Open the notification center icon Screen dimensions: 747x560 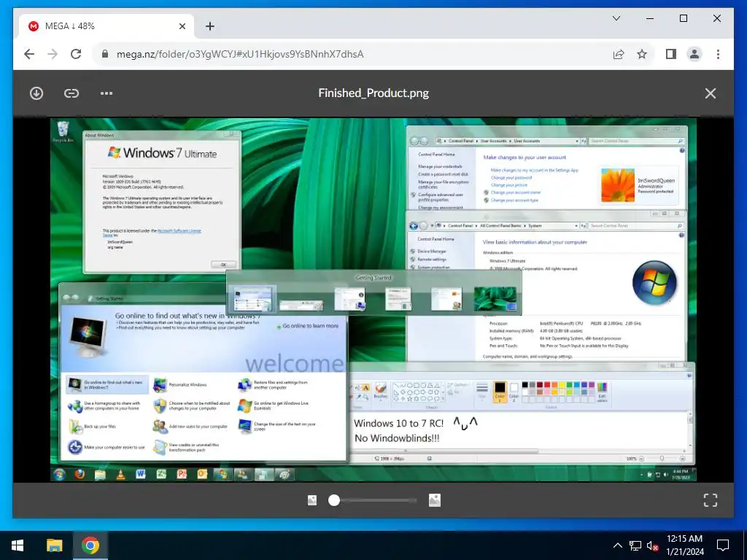coord(723,545)
